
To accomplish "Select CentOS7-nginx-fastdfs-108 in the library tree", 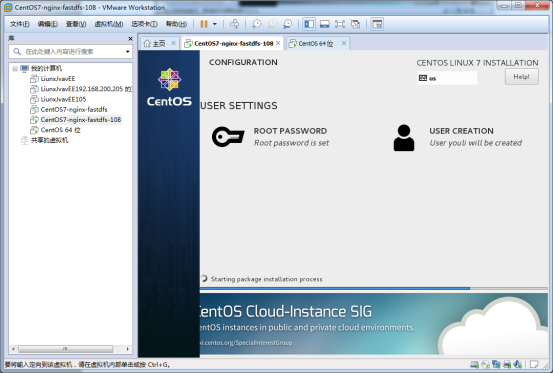I will 81,120.
